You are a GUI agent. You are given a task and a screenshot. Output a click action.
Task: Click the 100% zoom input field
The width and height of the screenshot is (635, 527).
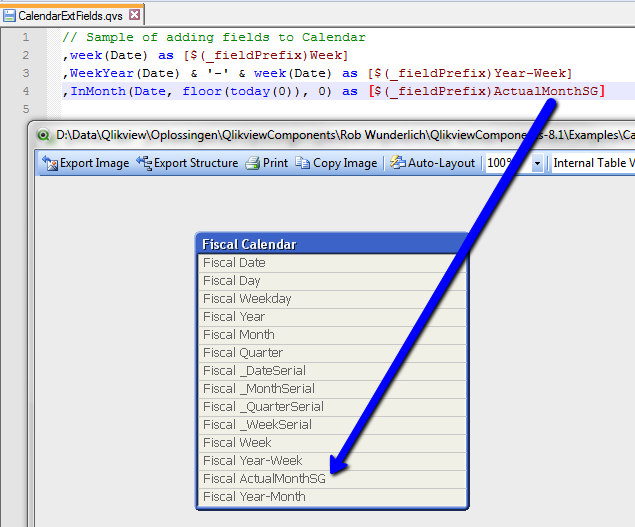pos(509,163)
